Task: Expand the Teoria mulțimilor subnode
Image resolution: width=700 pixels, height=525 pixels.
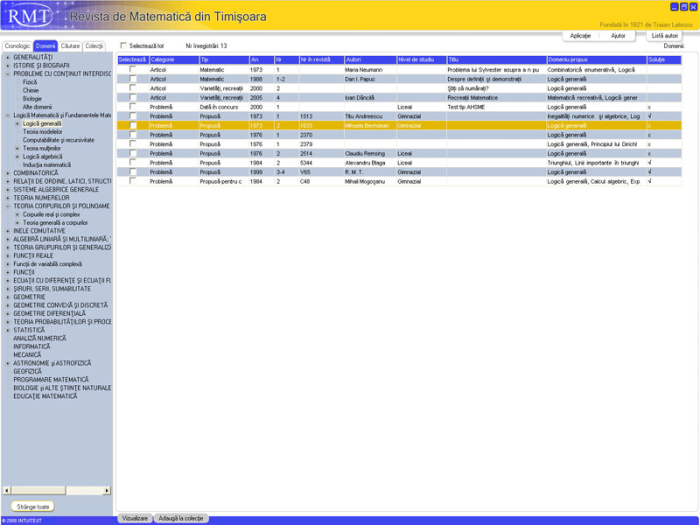Action: [x=17, y=148]
